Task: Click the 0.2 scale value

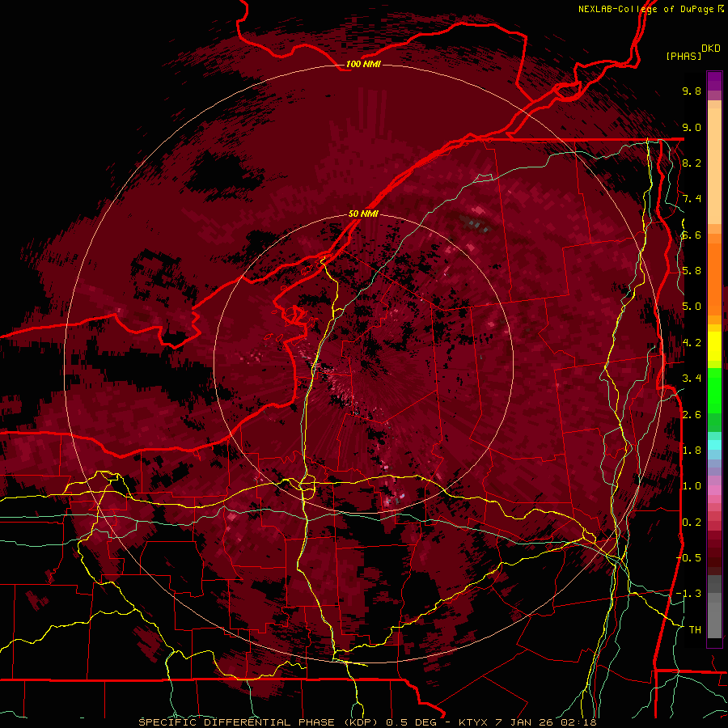Action: tap(692, 523)
